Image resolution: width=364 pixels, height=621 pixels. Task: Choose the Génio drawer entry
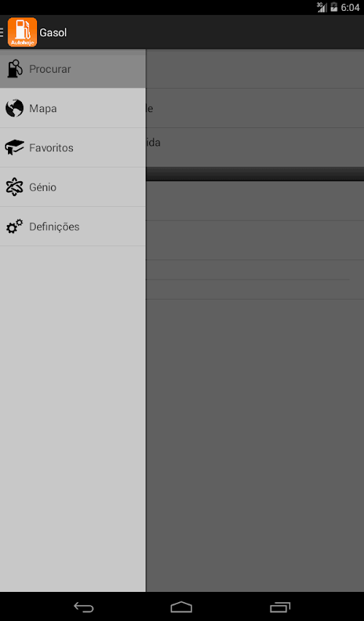[73, 187]
